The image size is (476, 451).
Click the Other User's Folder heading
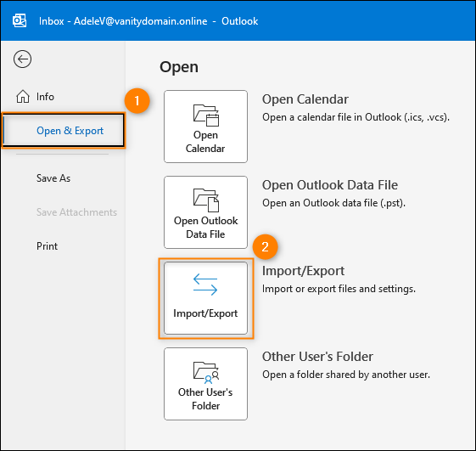pyautogui.click(x=317, y=357)
